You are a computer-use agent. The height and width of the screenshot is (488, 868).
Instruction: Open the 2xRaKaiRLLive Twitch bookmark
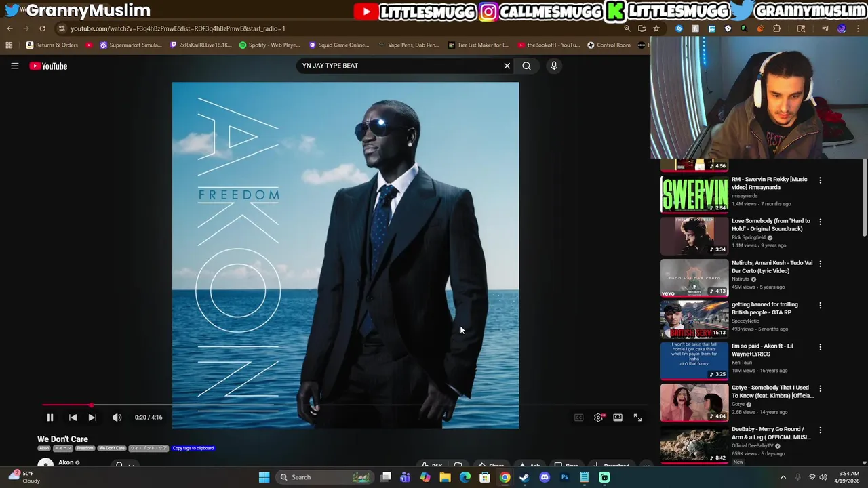tap(201, 45)
